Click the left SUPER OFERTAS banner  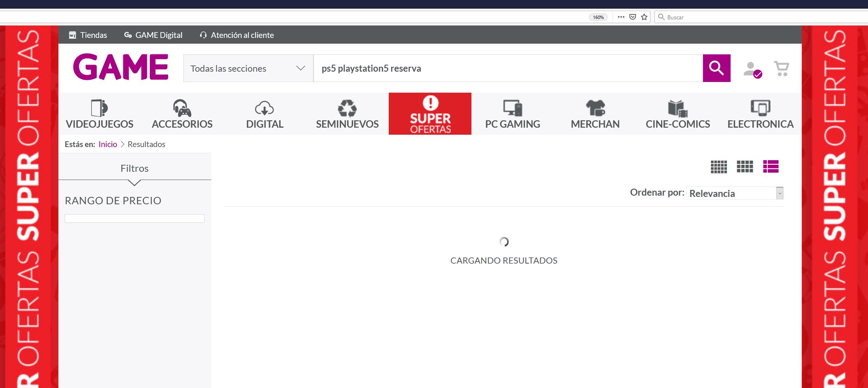coord(29,207)
